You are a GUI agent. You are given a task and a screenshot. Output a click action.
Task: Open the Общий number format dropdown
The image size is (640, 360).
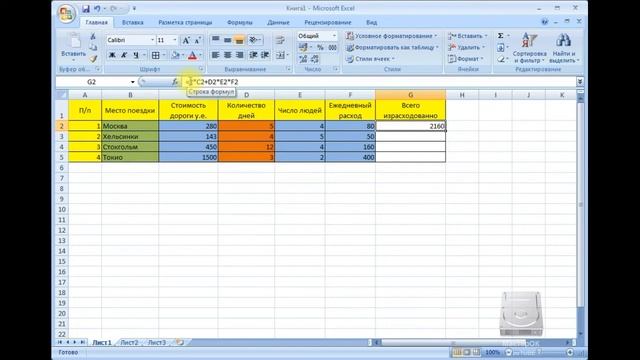[334, 36]
